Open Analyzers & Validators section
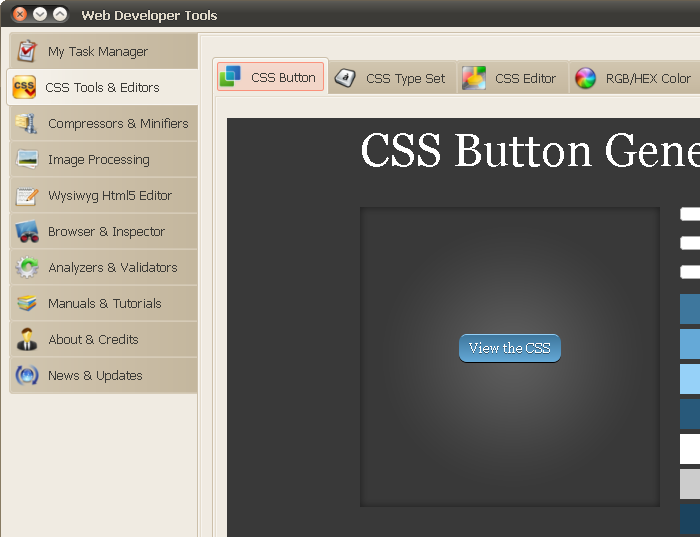Image resolution: width=700 pixels, height=537 pixels. click(104, 267)
